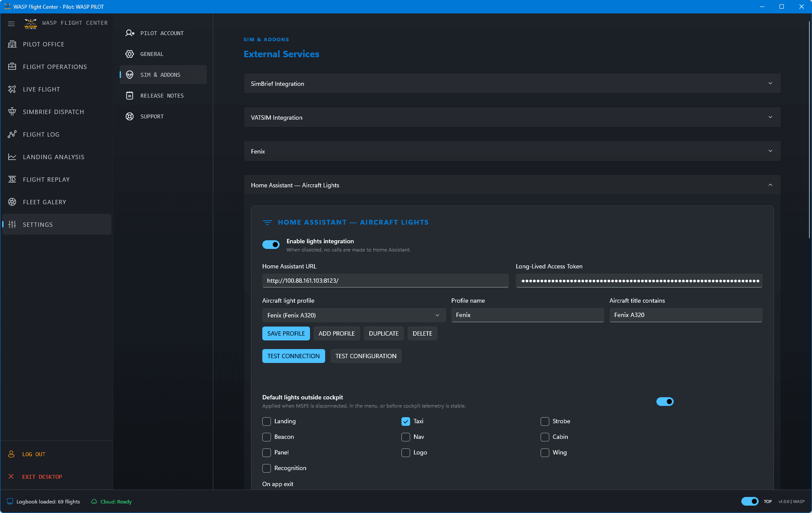Open the Live Flight page
This screenshot has width=812, height=513.
click(x=57, y=89)
